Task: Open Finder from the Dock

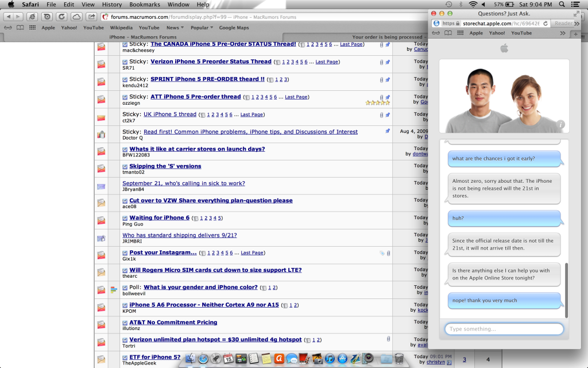Action: (191, 358)
